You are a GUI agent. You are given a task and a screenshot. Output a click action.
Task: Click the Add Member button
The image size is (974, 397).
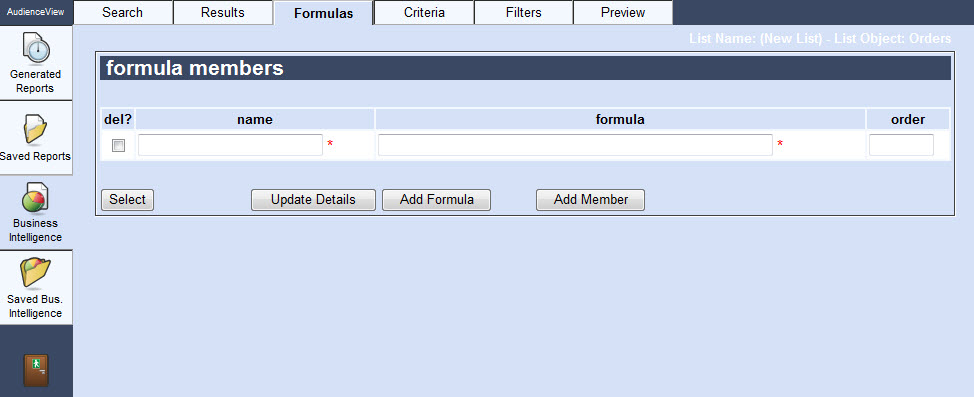pyautogui.click(x=591, y=200)
